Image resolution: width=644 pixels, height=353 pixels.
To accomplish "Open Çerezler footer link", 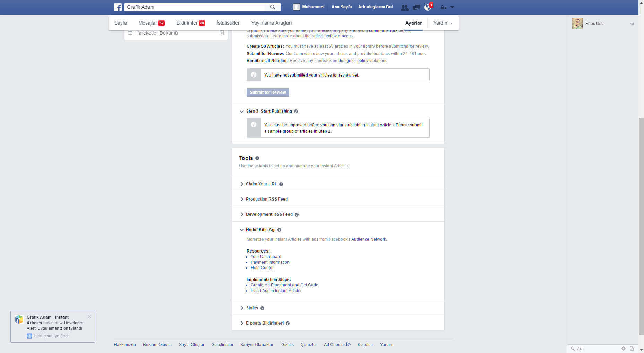I will click(x=309, y=345).
